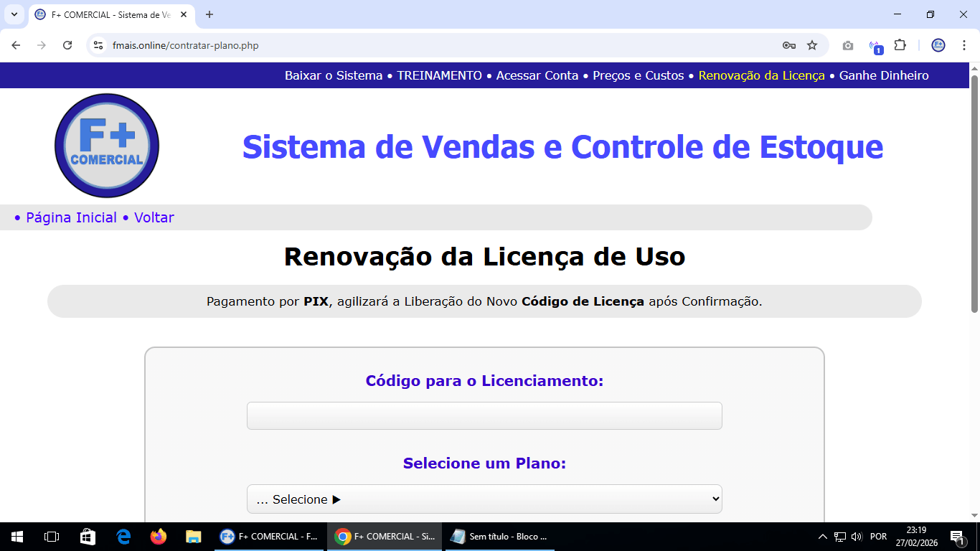Open a new browser tab
The width and height of the screenshot is (980, 551).
pos(208,14)
